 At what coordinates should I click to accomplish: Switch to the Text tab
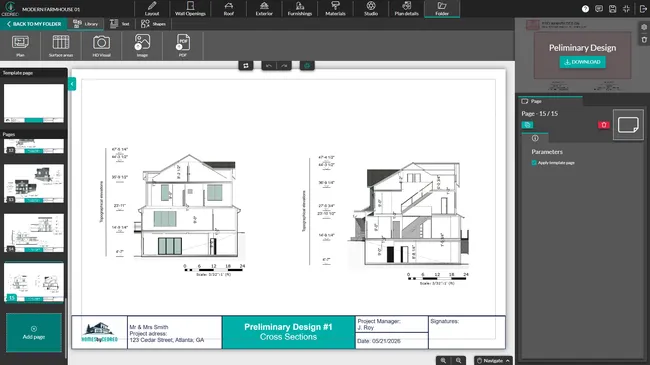pos(120,24)
